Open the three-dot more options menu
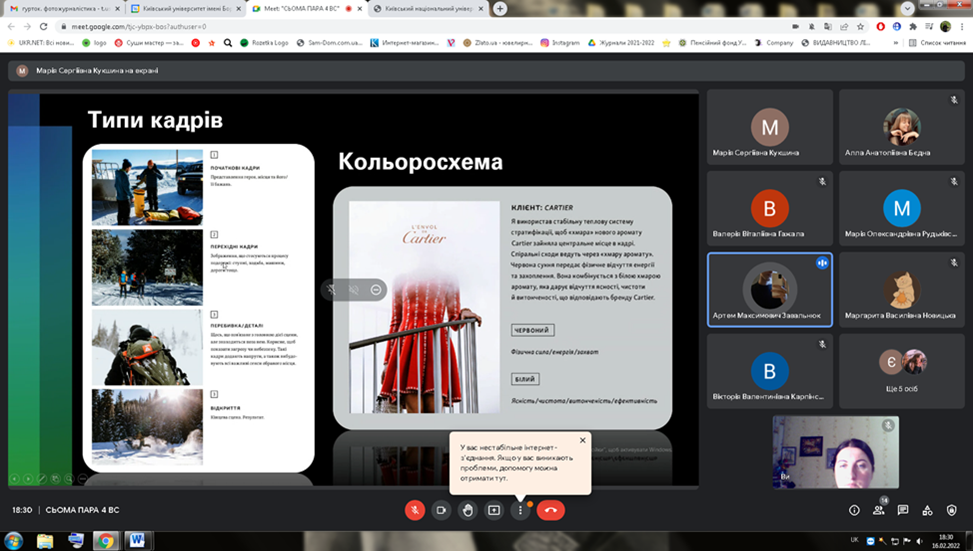 (x=519, y=510)
